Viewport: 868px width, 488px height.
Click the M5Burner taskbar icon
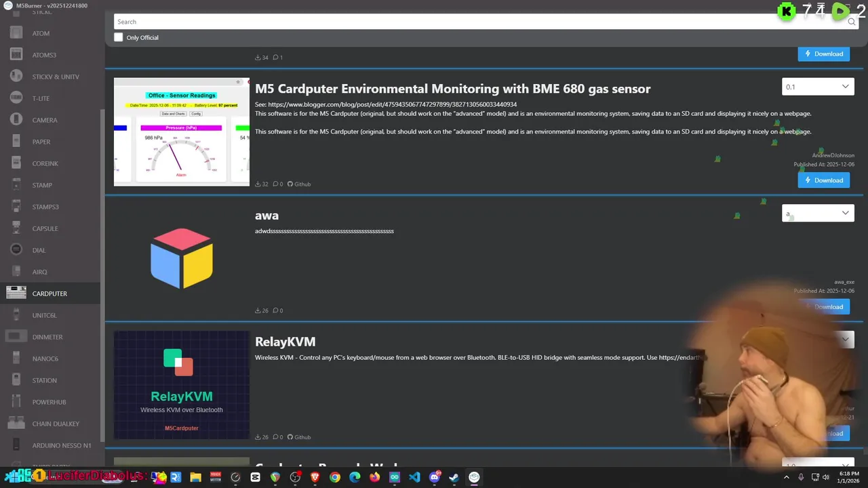(474, 477)
